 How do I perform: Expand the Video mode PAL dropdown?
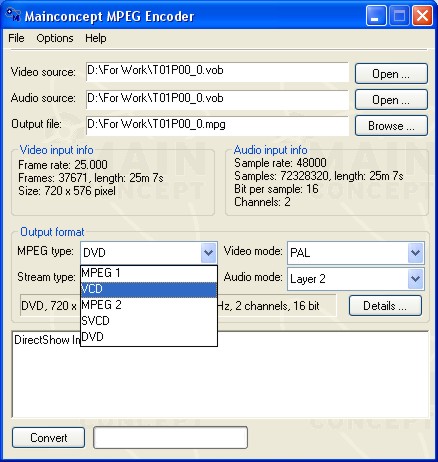tap(416, 253)
